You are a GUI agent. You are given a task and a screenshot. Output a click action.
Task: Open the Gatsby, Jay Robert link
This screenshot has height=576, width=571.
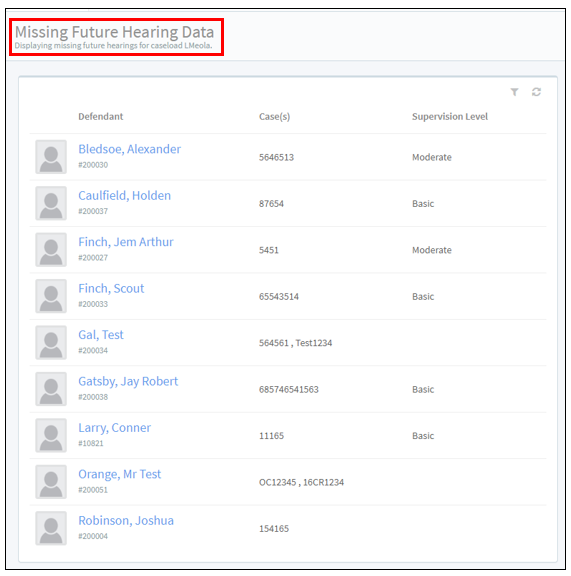(x=128, y=381)
